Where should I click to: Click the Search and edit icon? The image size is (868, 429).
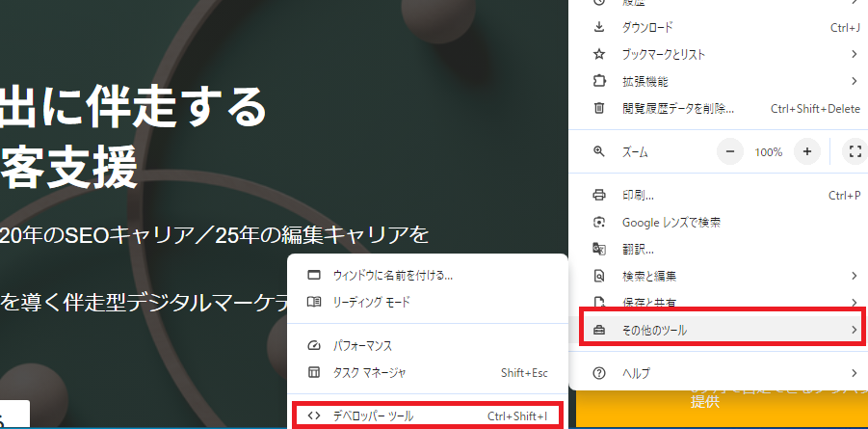click(x=599, y=276)
